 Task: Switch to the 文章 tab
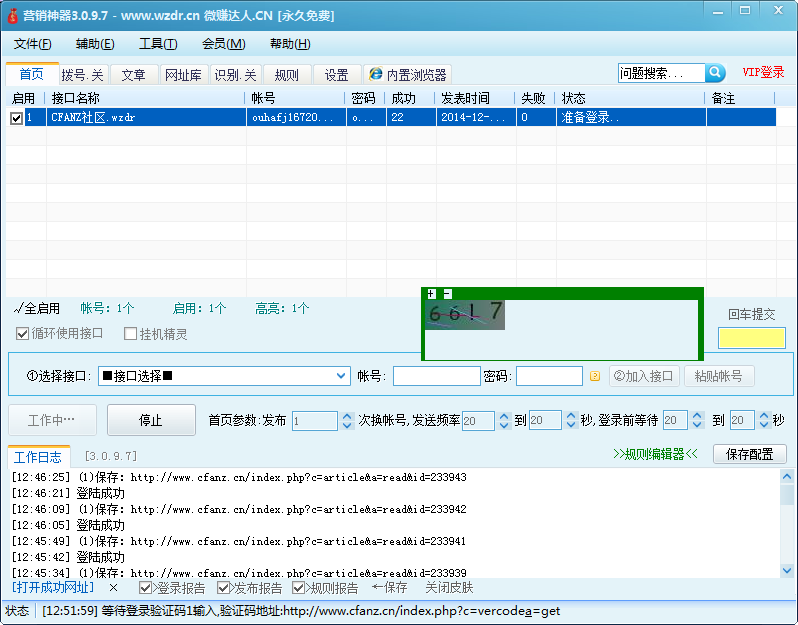(x=134, y=75)
